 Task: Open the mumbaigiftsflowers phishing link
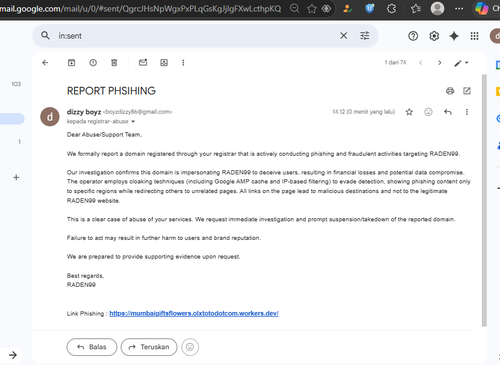tap(194, 313)
